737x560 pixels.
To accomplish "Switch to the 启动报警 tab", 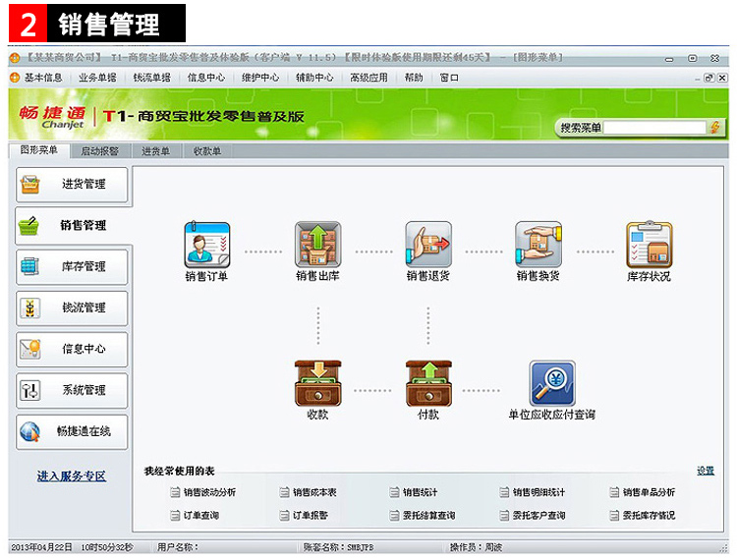I will pos(99,151).
